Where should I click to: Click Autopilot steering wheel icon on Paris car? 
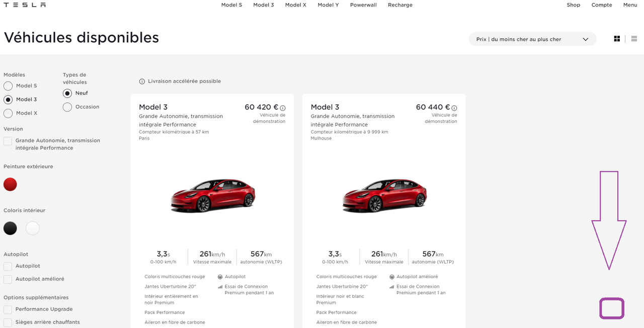click(x=220, y=277)
